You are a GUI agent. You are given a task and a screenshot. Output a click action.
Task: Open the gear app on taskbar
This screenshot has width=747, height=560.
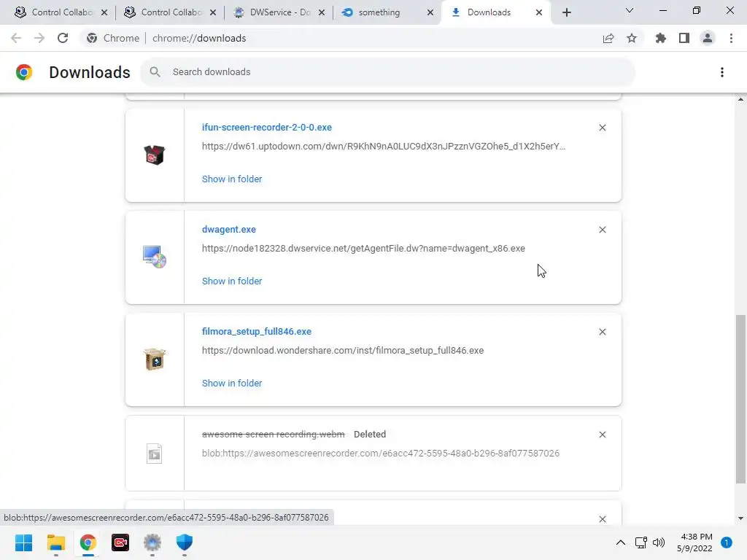click(x=152, y=542)
